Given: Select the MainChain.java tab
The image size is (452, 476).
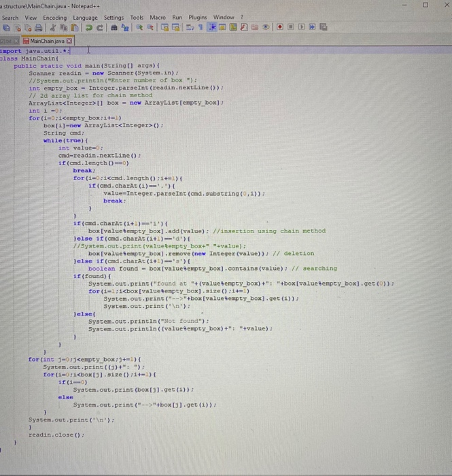Looking at the screenshot, I should (48, 41).
